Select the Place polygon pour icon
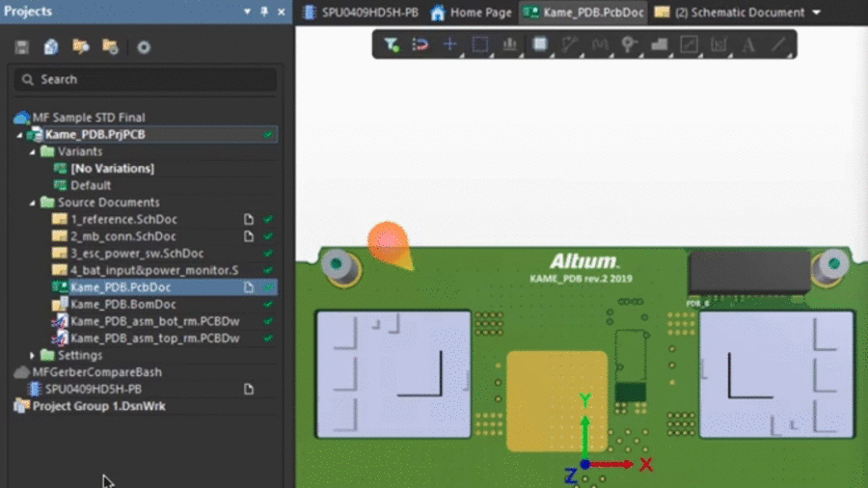This screenshot has height=488, width=868. tap(659, 44)
